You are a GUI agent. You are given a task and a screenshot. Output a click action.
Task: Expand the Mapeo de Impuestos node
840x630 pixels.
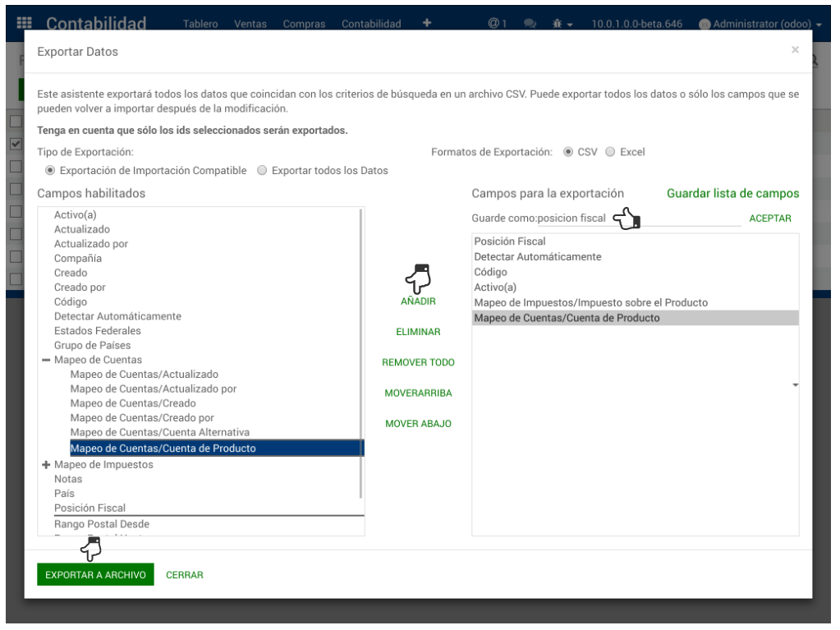click(46, 465)
